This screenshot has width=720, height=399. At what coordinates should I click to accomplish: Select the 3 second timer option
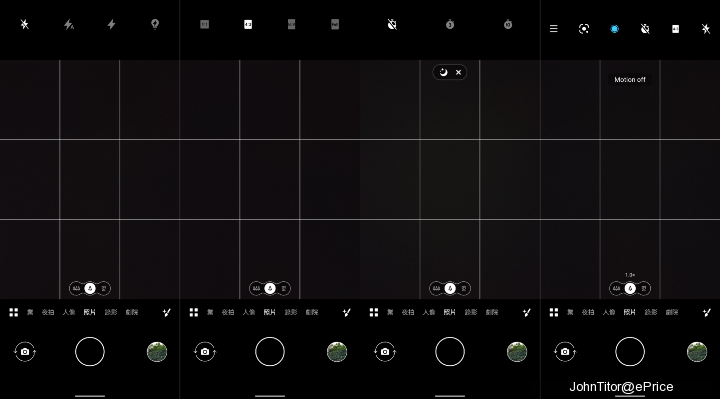click(x=450, y=24)
